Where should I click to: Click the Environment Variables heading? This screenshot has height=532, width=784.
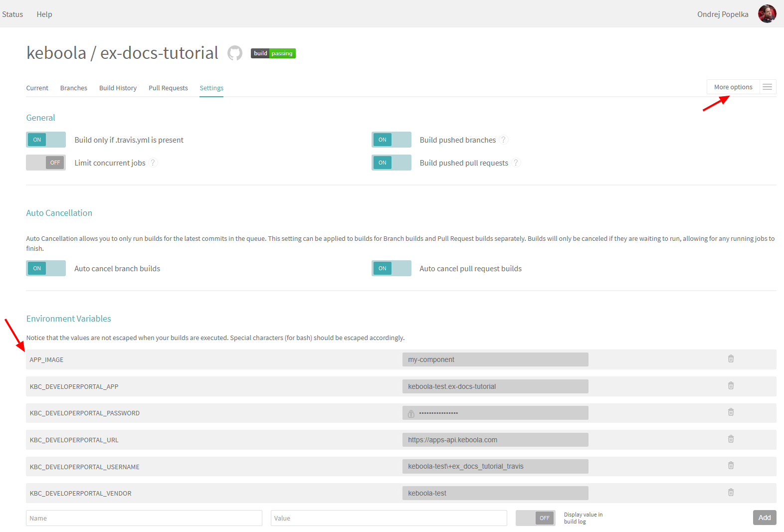coord(69,319)
